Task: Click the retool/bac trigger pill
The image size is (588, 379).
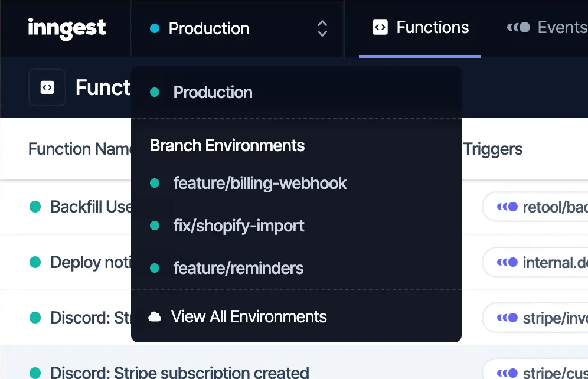Action: click(535, 207)
